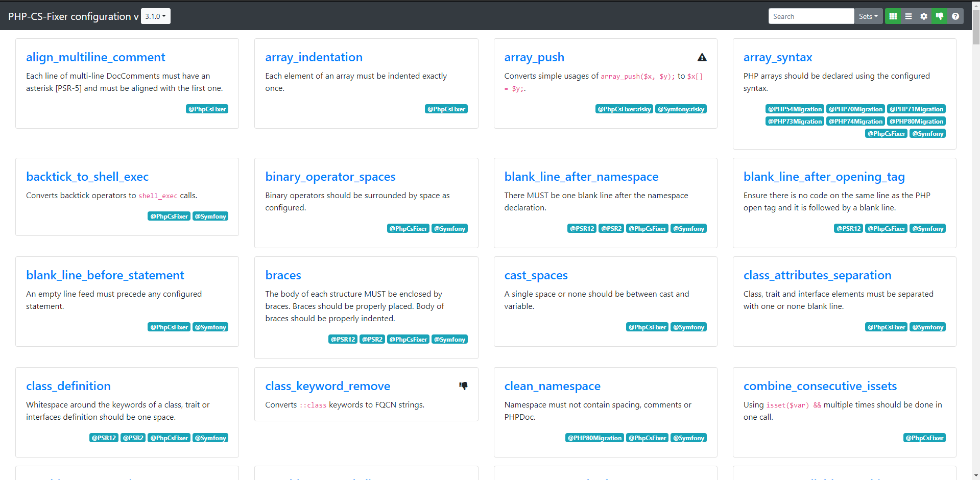Click the @PHP73Migration badge on array_syntax
This screenshot has width=980, height=480.
(x=795, y=122)
